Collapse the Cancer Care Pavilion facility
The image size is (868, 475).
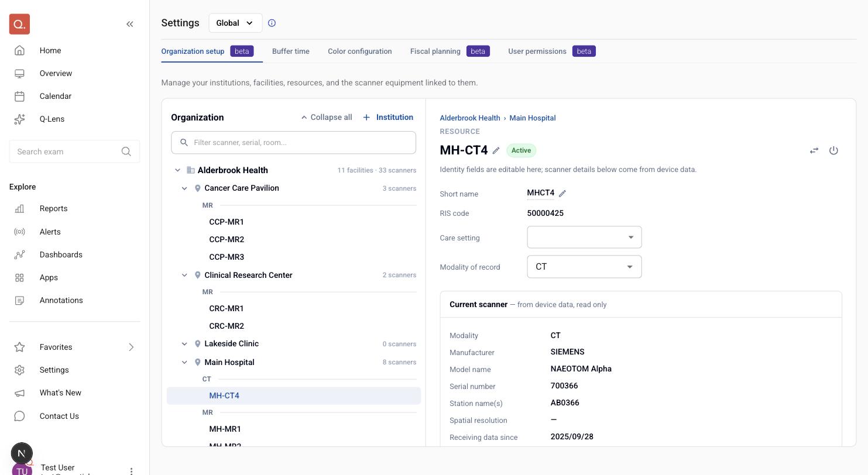coord(184,188)
